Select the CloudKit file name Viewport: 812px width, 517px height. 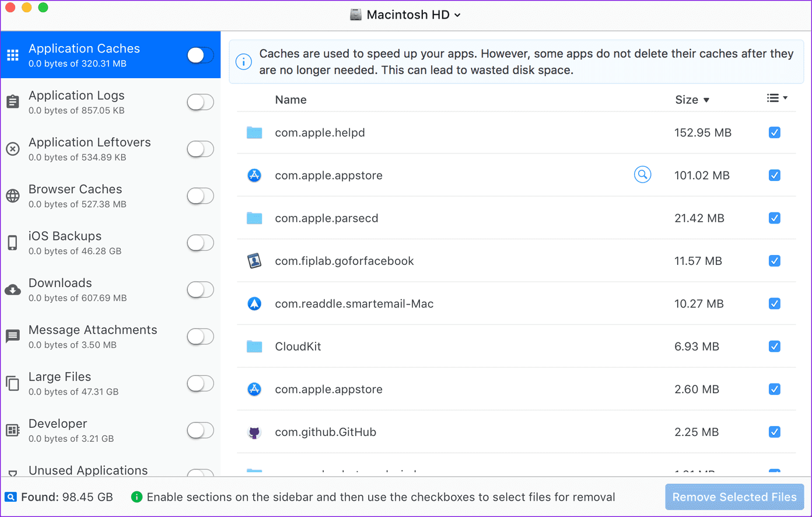pos(298,347)
